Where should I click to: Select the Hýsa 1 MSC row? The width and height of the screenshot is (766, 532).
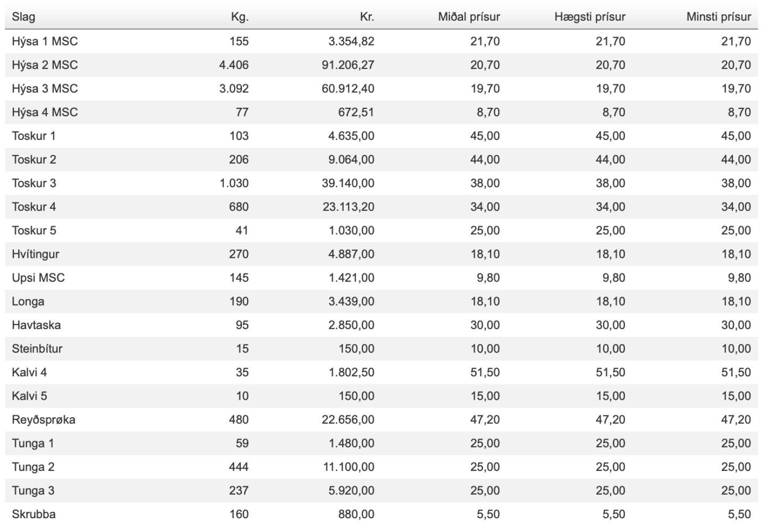[x=381, y=41]
